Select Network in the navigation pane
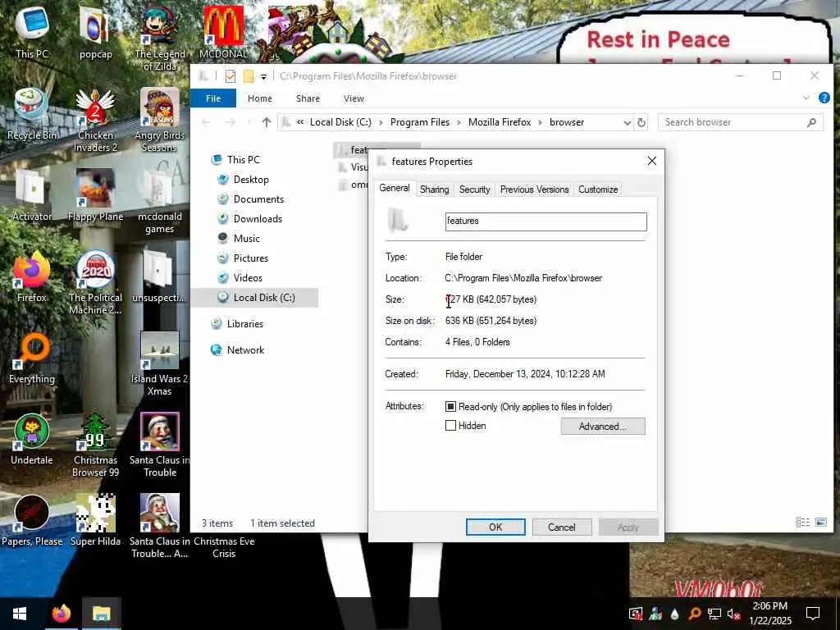 [x=244, y=349]
